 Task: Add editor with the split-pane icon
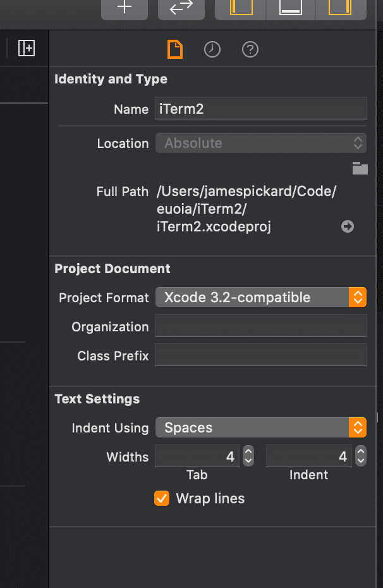(x=27, y=48)
